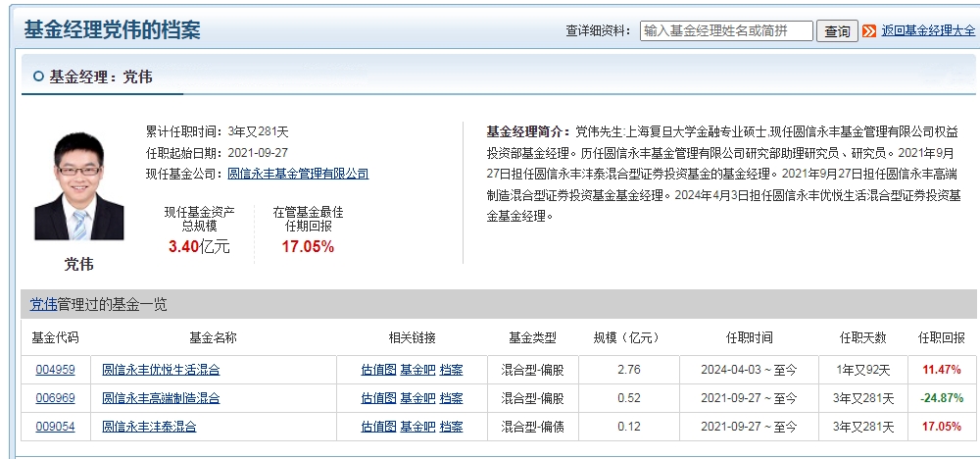Open the 圆信永丰优悦生活混合 fund link
This screenshot has height=459, width=980.
[162, 370]
